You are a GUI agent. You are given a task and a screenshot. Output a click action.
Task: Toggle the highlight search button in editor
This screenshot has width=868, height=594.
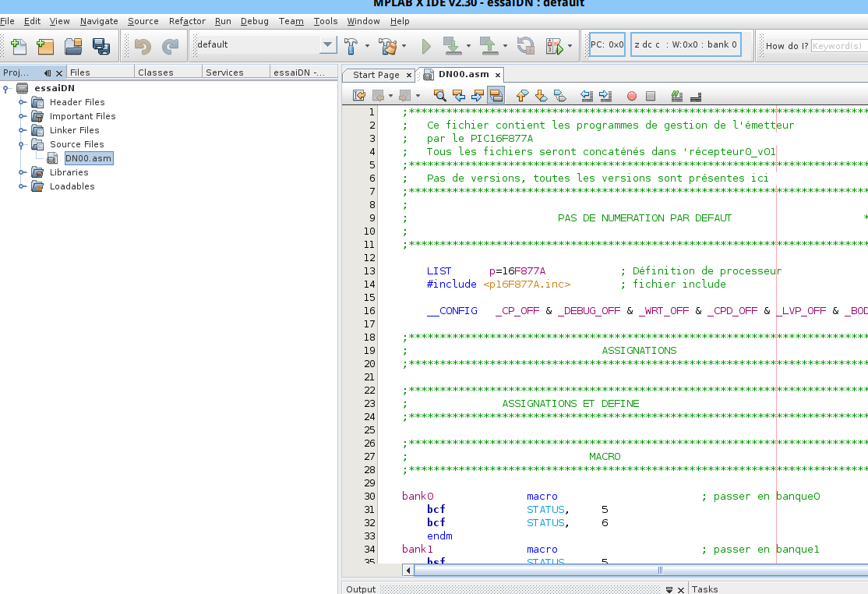tap(496, 96)
